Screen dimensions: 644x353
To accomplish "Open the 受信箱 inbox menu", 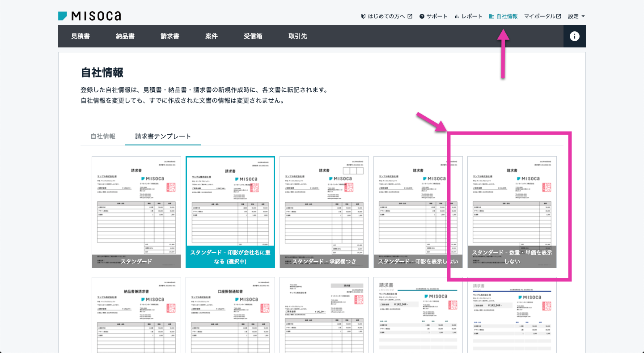I will (253, 36).
